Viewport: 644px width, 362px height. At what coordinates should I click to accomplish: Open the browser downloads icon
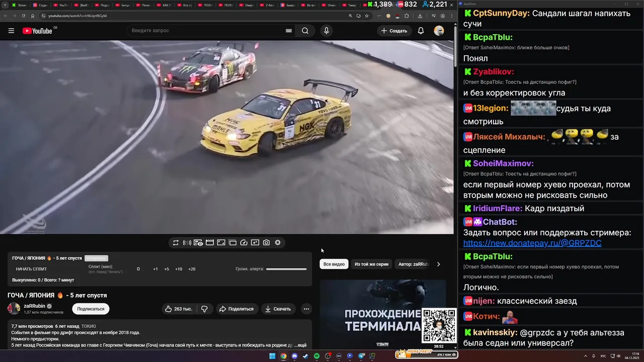[x=420, y=16]
